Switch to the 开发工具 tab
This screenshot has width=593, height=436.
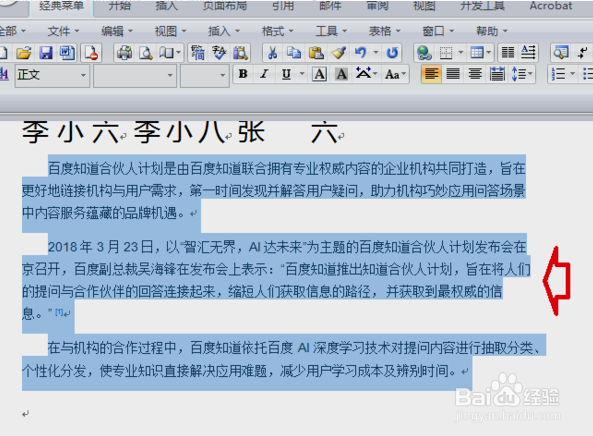click(x=482, y=6)
